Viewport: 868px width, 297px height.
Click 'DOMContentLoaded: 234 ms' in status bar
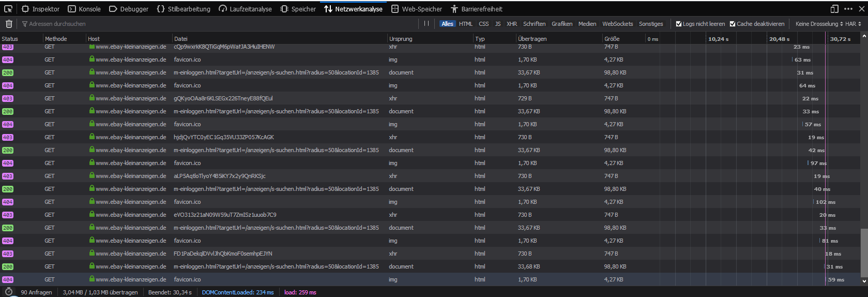coord(238,292)
